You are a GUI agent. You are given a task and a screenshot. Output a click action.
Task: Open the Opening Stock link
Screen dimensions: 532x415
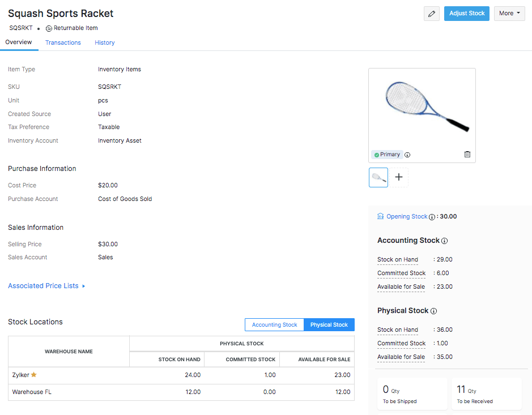406,216
